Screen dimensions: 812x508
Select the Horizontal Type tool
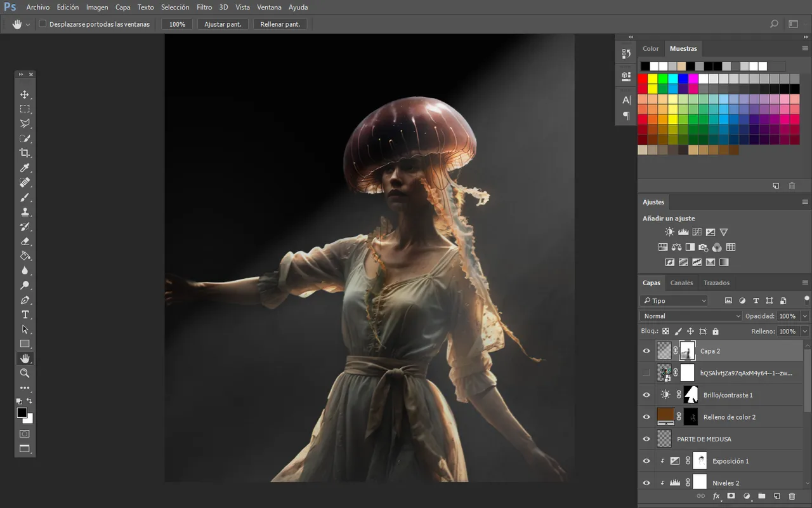click(25, 315)
